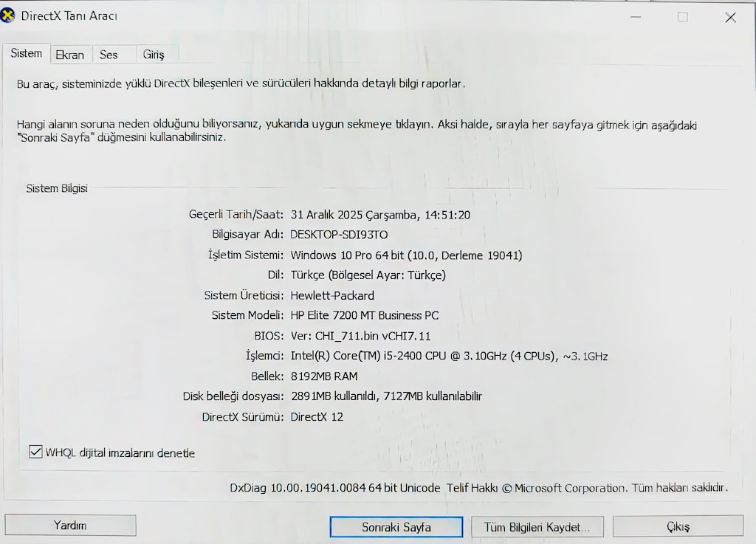Click the DirectX Sürümü label

243,417
